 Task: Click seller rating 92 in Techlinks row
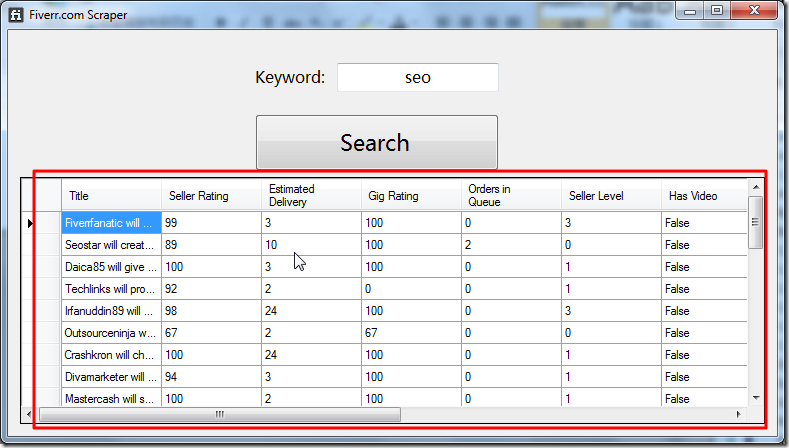pos(211,289)
